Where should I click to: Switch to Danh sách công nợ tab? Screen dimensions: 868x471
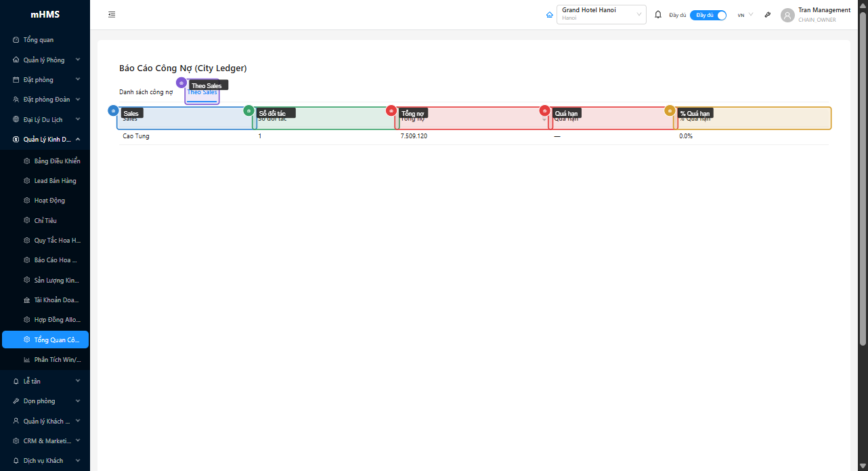[146, 92]
